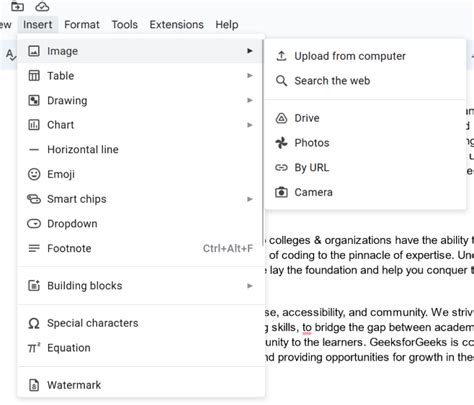Click the cloud saved status icon

coord(42,6)
